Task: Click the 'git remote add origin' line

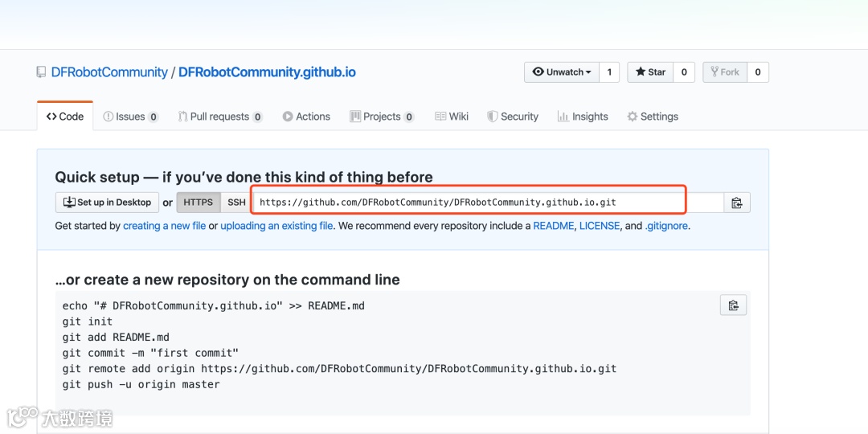Action: click(339, 369)
